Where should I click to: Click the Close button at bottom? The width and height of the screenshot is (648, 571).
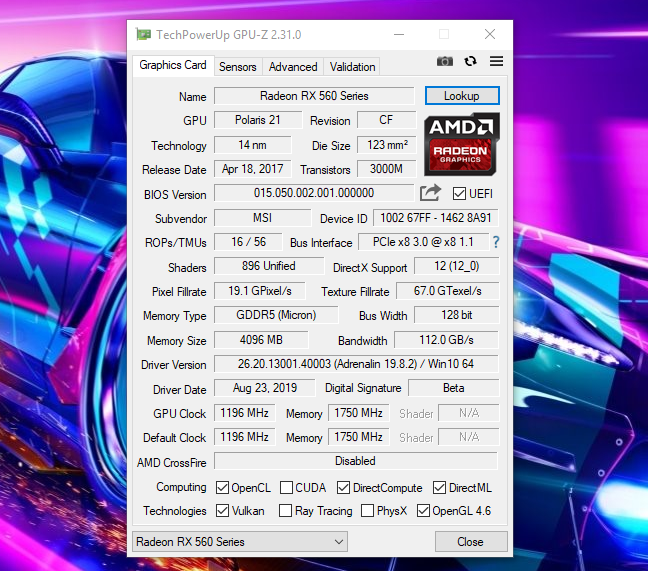tap(471, 542)
